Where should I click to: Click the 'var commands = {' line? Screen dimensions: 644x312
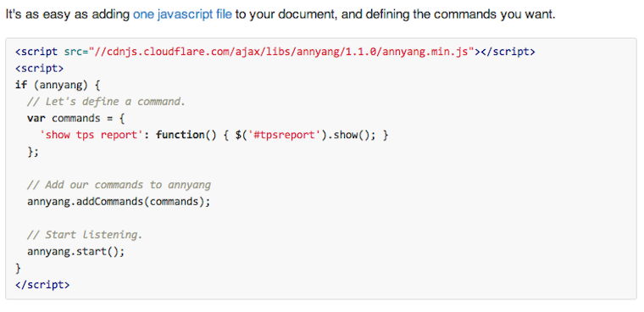[75, 119]
